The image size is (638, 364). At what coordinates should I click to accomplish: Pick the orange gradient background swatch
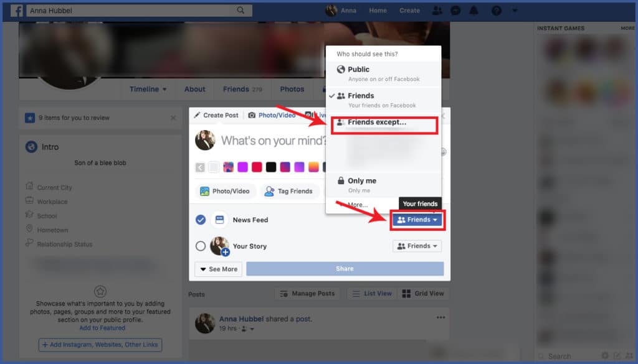click(x=313, y=167)
